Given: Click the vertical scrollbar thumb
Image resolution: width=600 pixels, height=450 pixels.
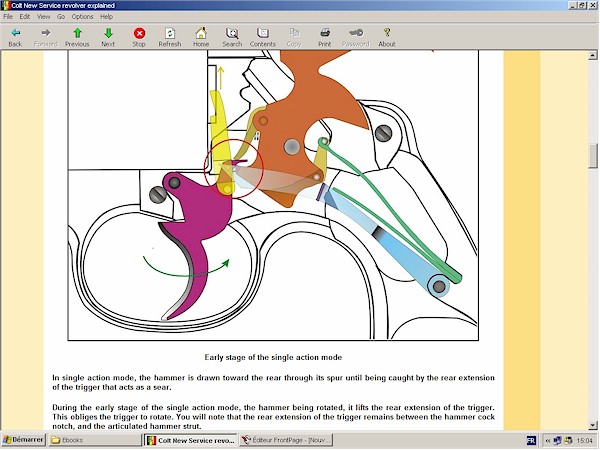Looking at the screenshot, I should click(592, 156).
